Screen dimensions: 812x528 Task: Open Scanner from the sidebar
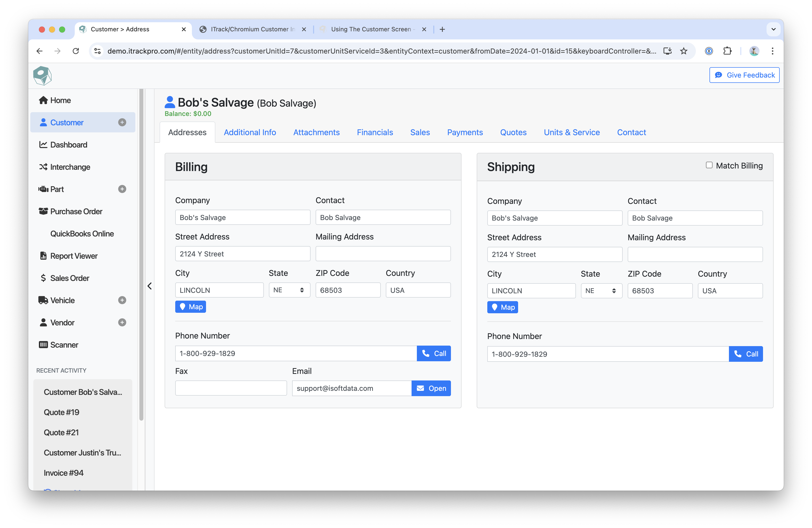click(x=64, y=345)
